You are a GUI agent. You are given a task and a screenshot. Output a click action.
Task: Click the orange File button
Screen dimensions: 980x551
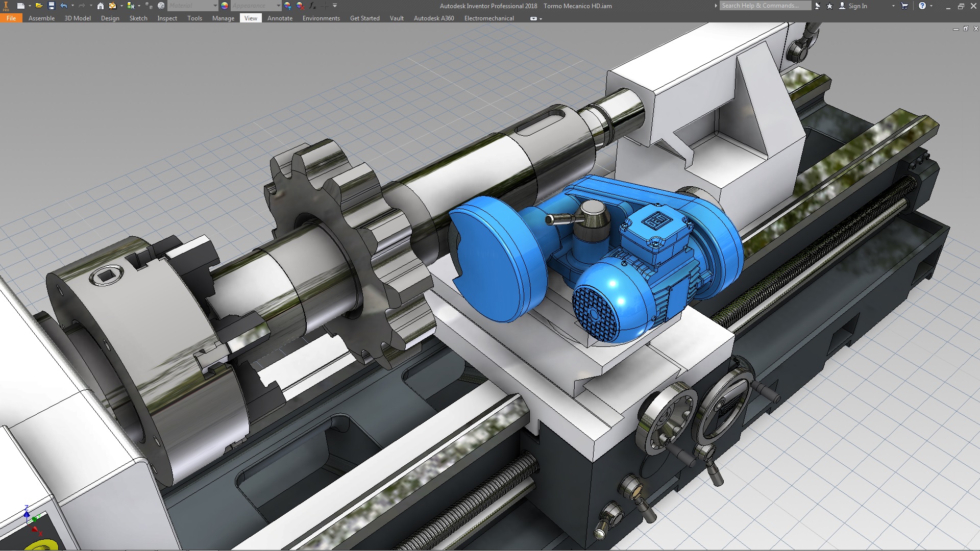11,18
